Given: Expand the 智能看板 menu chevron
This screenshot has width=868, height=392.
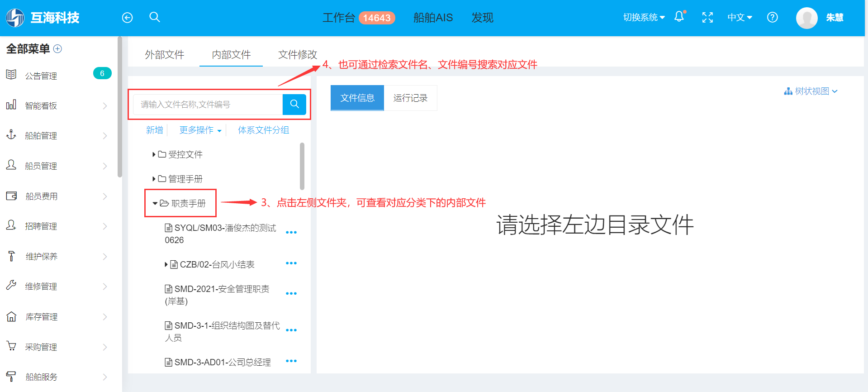Looking at the screenshot, I should [105, 106].
